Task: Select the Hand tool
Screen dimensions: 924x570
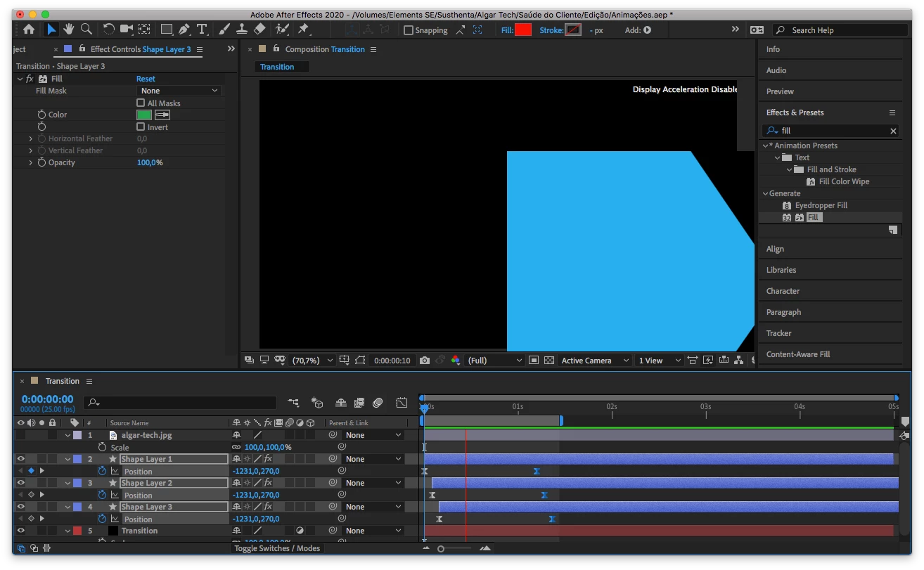Action: tap(69, 30)
